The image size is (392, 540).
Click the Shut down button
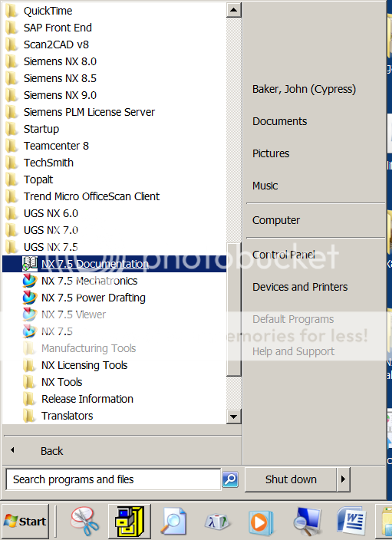[x=291, y=479]
